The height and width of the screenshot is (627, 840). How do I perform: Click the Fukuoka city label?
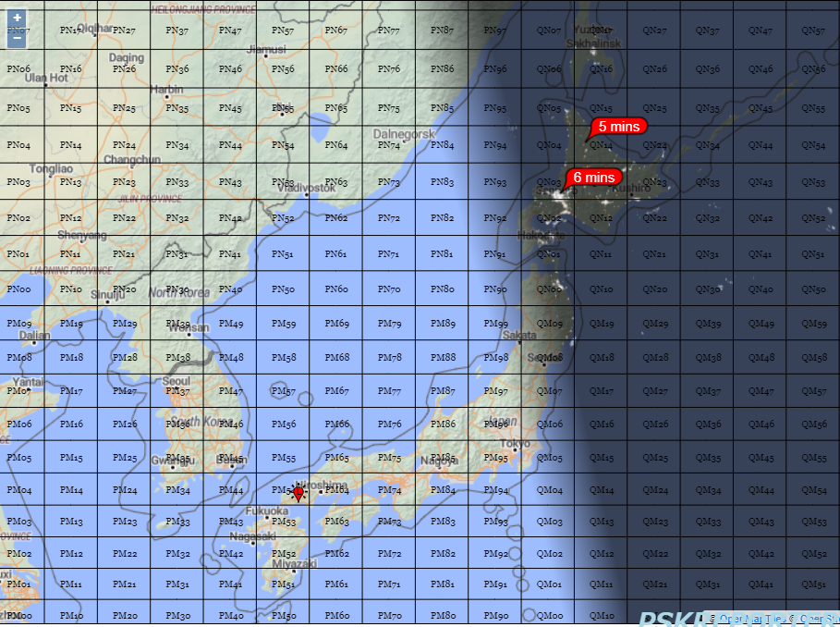[267, 510]
